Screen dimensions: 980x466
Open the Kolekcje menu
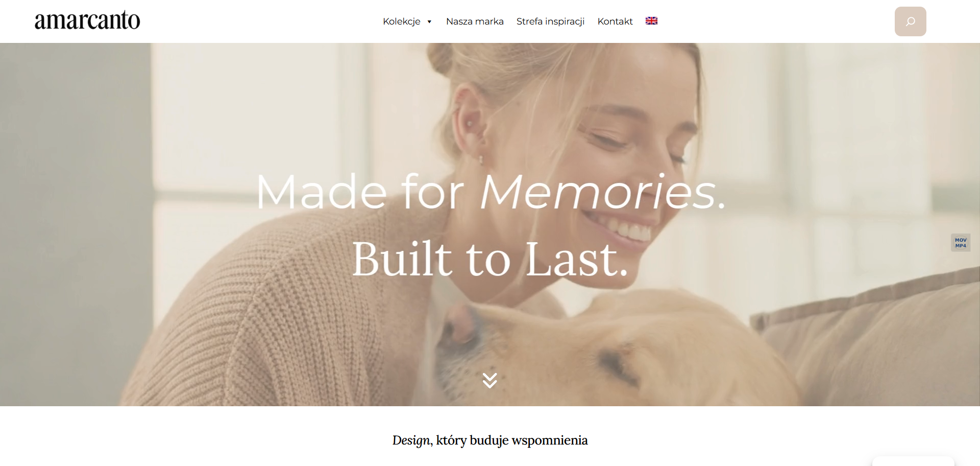[x=402, y=21]
